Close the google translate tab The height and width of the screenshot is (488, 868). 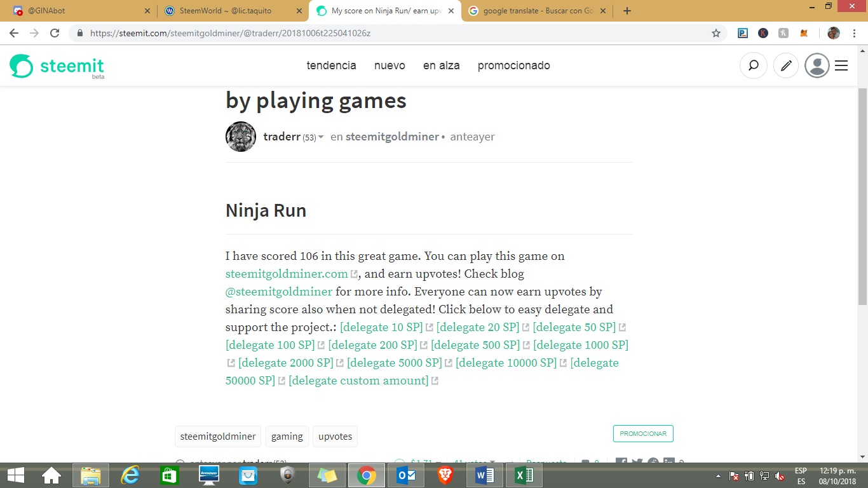[602, 11]
